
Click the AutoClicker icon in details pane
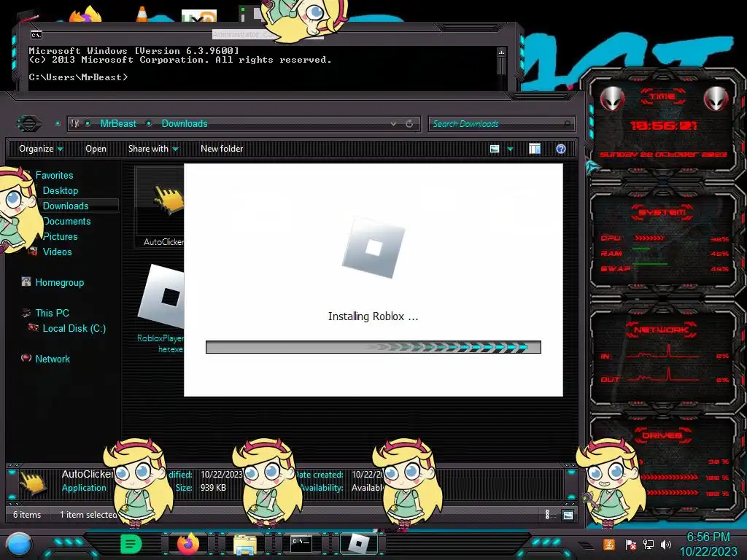coord(33,482)
